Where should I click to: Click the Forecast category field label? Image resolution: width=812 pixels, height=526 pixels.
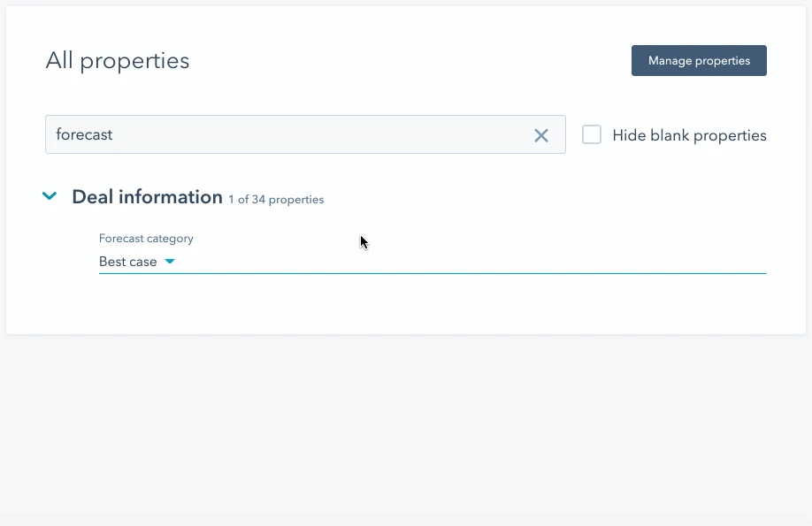click(146, 239)
